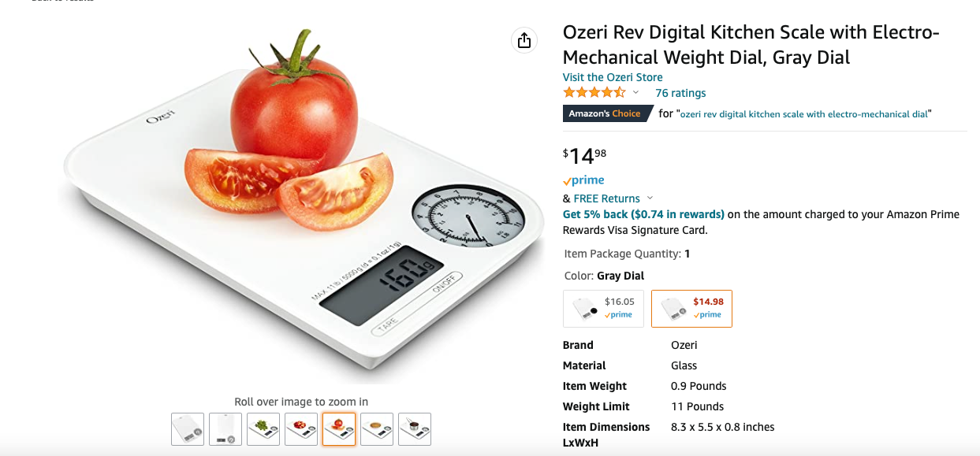The height and width of the screenshot is (456, 980).
Task: Select the thumbnail with bowl on scale
Action: [x=377, y=429]
